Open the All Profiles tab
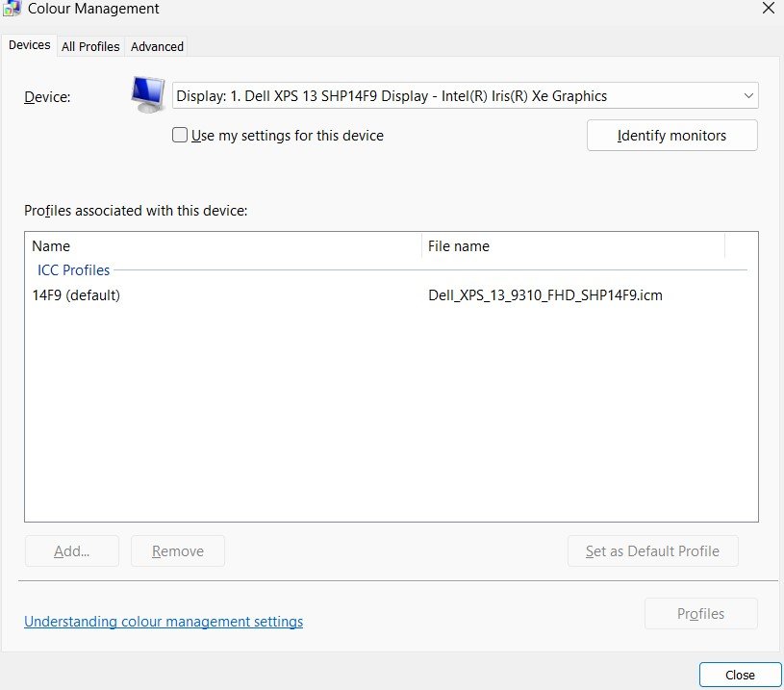 [90, 46]
